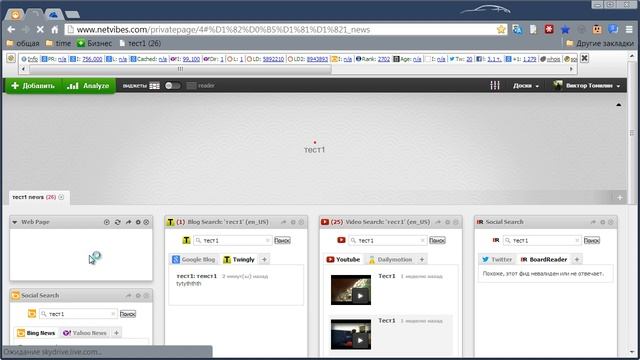Image resolution: width=640 pixels, height=360 pixels.
Task: Close the Video Search widget
Action: click(456, 222)
